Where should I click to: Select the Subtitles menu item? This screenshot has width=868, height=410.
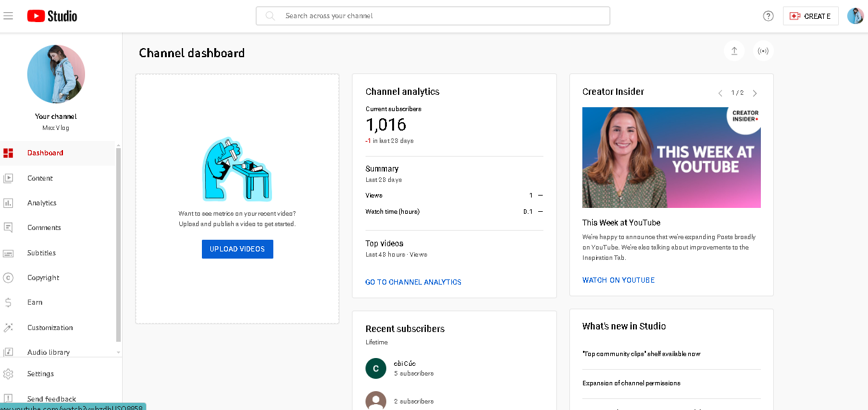pyautogui.click(x=42, y=253)
